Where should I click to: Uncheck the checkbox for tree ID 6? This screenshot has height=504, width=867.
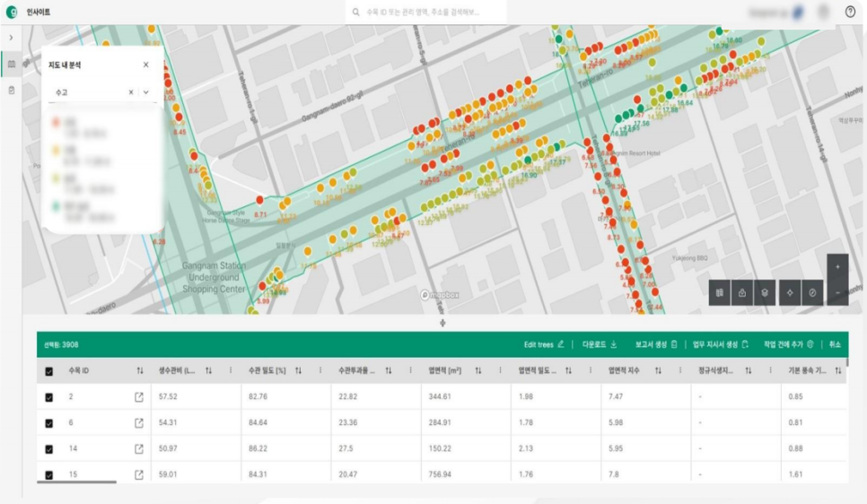49,423
